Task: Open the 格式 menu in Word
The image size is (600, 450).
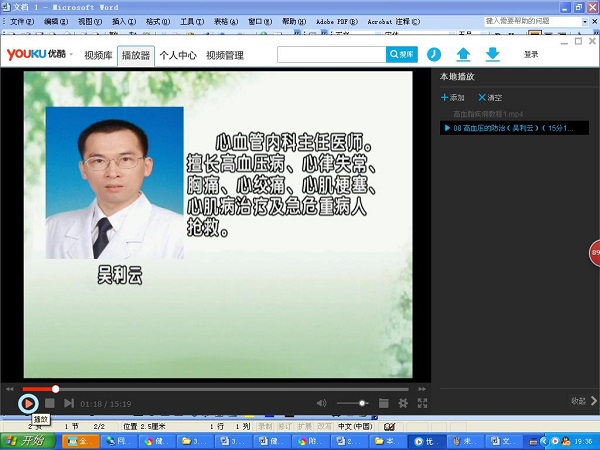Action: pos(158,21)
